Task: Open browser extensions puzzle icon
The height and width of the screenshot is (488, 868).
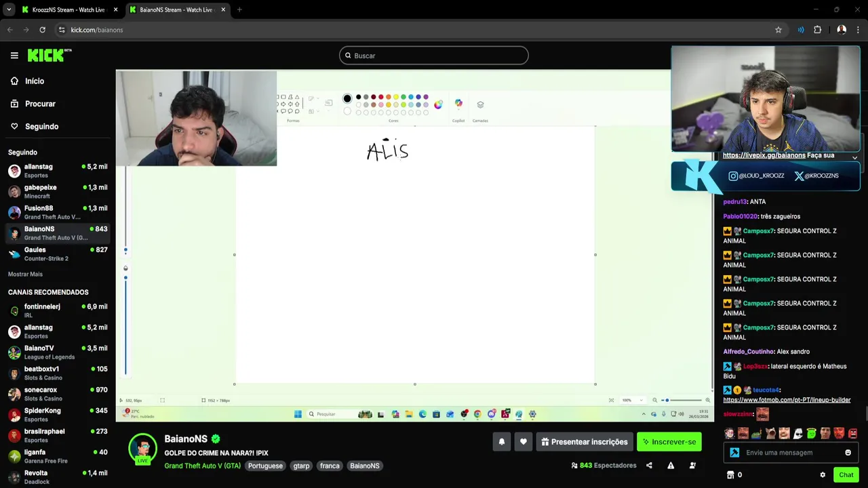Action: pyautogui.click(x=817, y=30)
